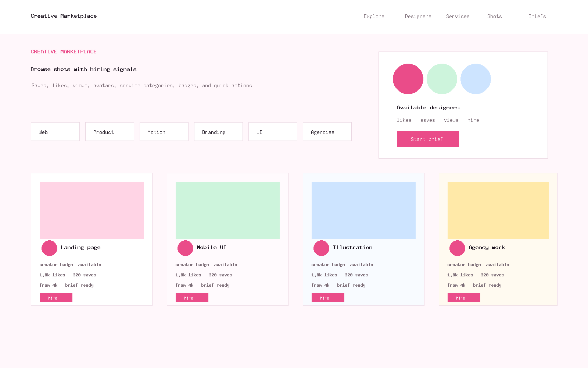Click the 'Available designers' heading
Screen dimensions: 588x368
tap(428, 108)
